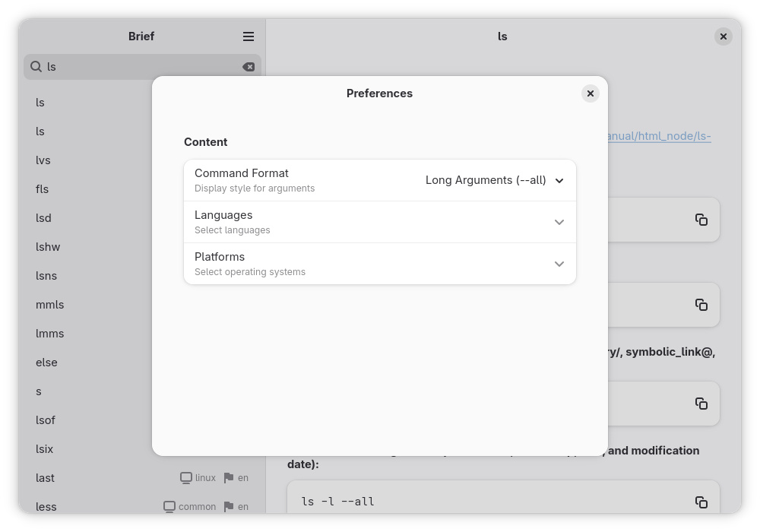
Task: Copy the first command example
Action: tap(701, 220)
